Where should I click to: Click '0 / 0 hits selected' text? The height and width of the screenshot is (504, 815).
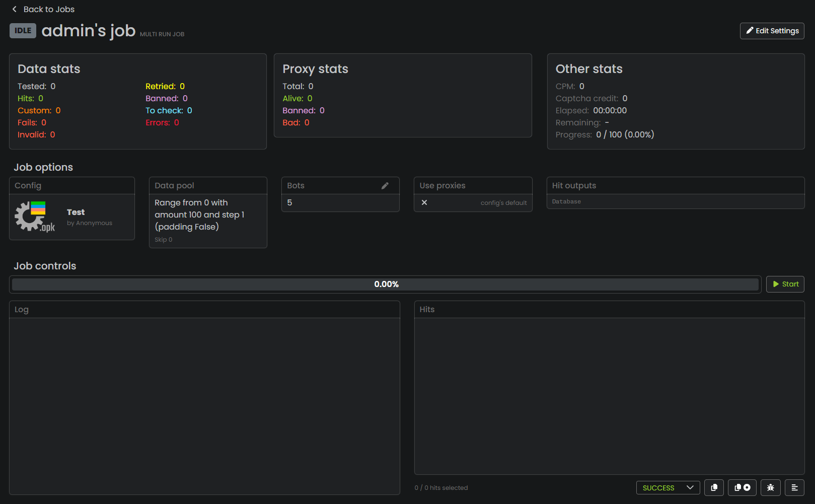[441, 488]
